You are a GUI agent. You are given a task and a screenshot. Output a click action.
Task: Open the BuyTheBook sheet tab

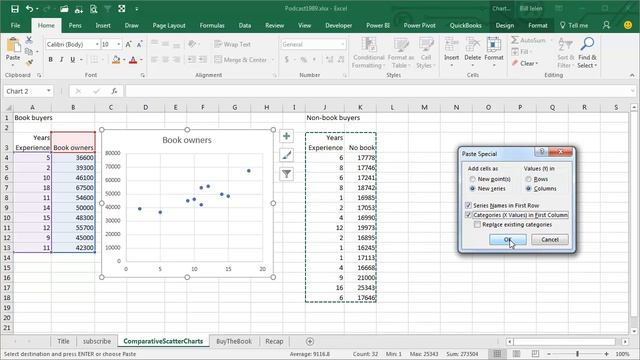(x=233, y=341)
